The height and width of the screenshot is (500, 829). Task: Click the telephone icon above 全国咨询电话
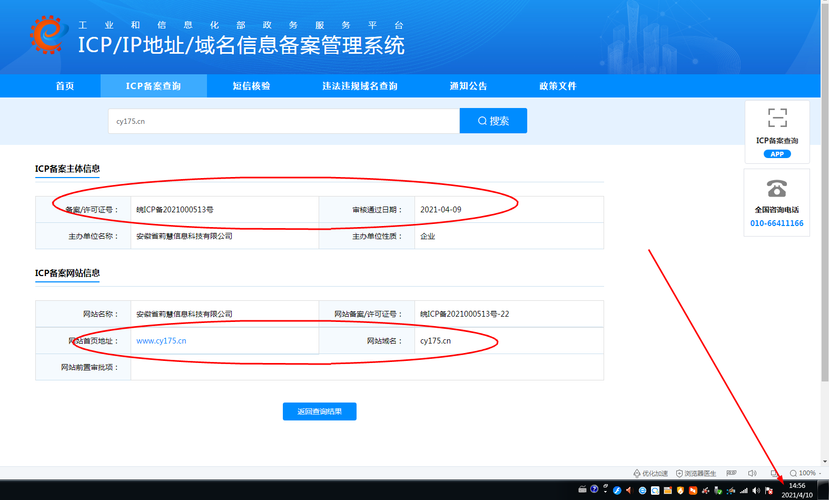pyautogui.click(x=777, y=188)
